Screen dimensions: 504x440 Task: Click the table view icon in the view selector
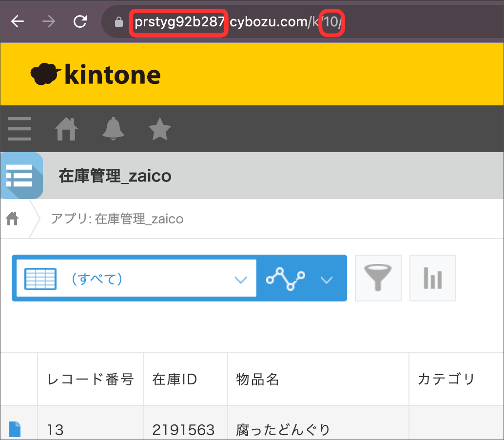[40, 279]
